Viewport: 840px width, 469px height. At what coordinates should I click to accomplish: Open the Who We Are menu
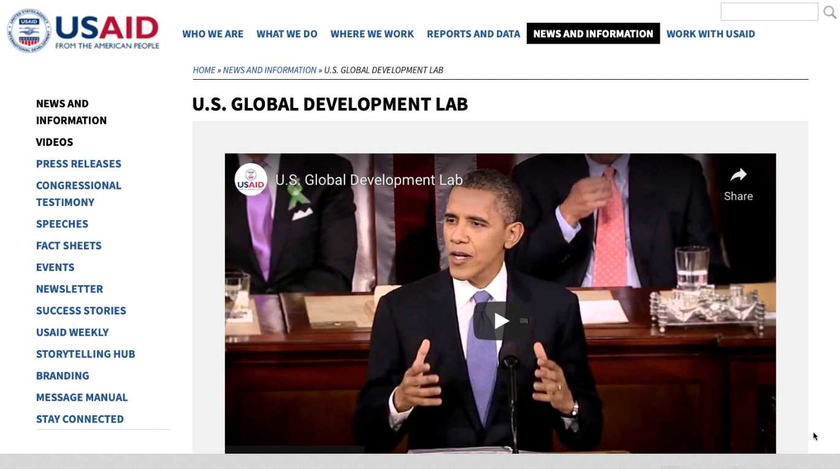click(212, 34)
